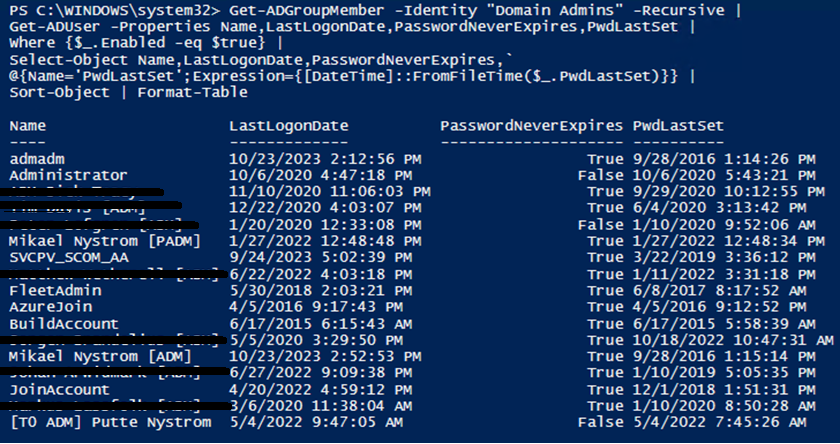Viewport: 840px width, 444px height.
Task: Click the [T0 ADM] Putte Nystrom entry
Action: pos(109,422)
